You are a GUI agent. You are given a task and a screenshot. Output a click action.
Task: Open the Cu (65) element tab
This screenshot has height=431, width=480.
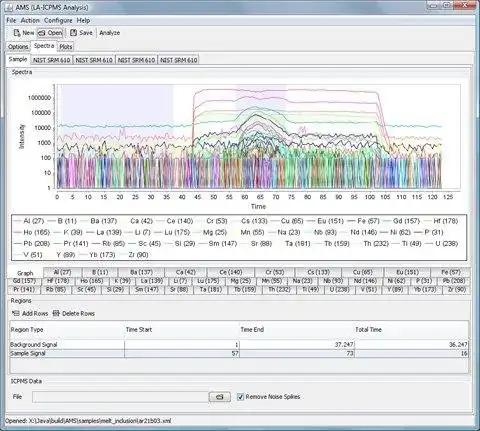(363, 272)
